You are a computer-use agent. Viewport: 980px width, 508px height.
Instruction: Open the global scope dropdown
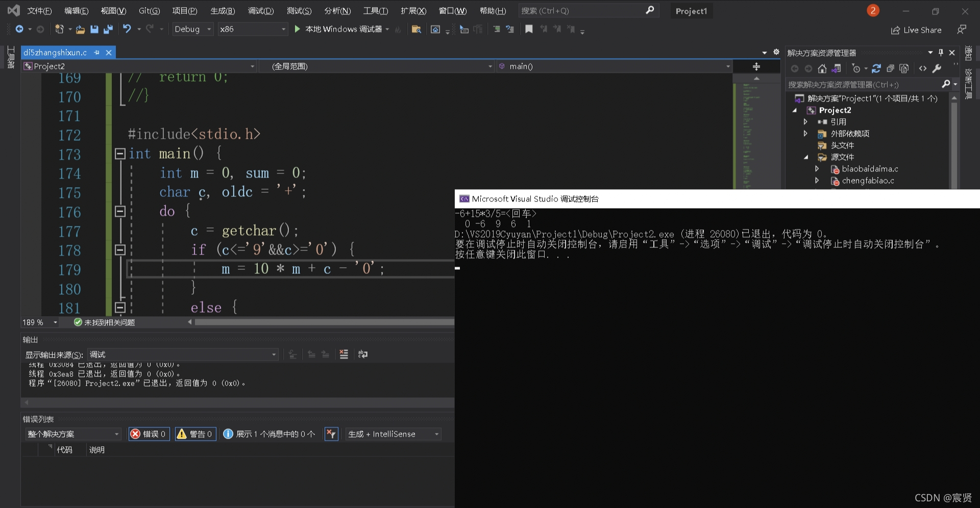coord(376,66)
